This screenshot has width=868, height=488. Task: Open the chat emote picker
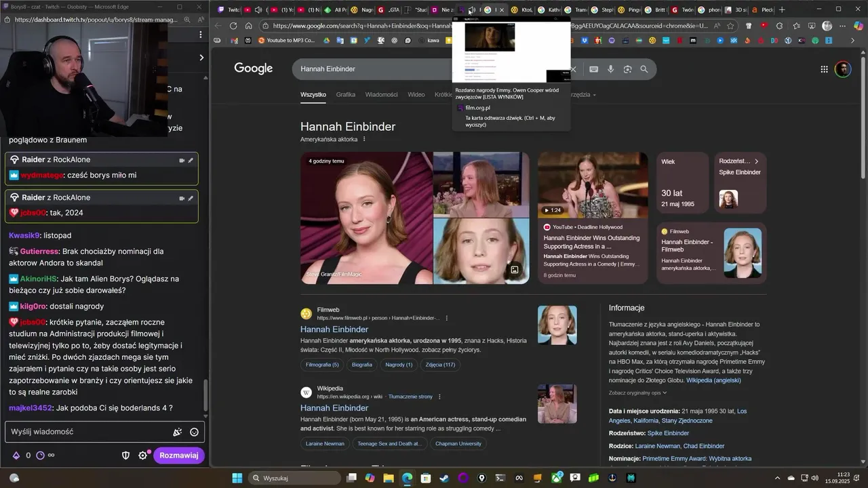coord(194,432)
